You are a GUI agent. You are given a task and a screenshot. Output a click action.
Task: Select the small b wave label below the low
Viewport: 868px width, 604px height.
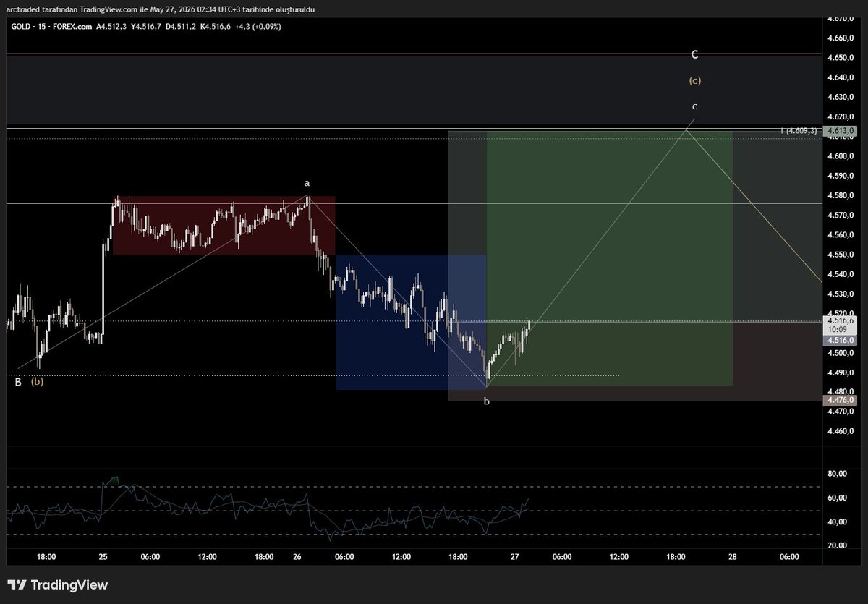(486, 400)
